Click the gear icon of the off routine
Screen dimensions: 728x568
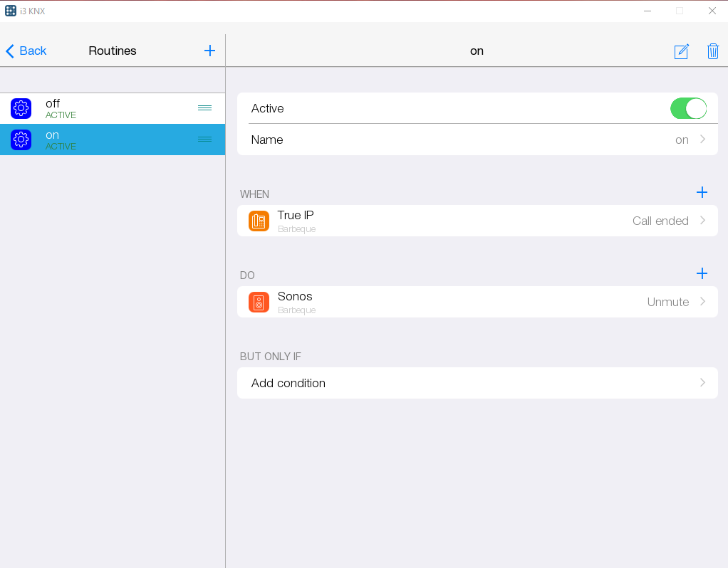coord(21,109)
